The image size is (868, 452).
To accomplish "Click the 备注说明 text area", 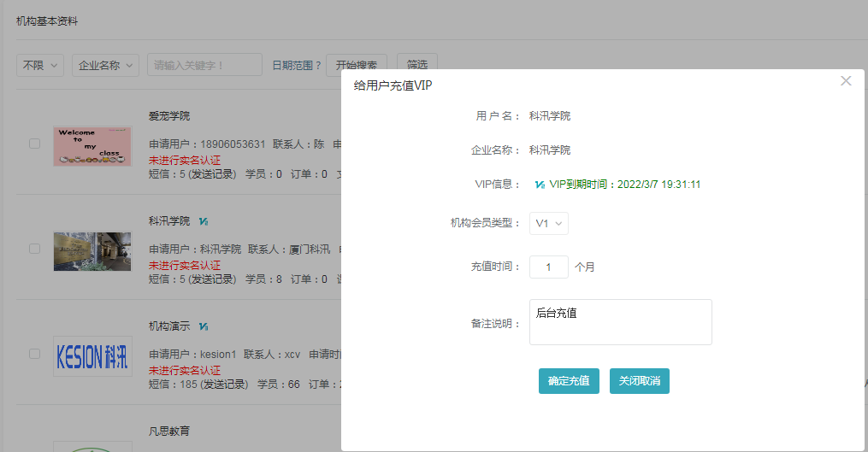I will [x=620, y=322].
